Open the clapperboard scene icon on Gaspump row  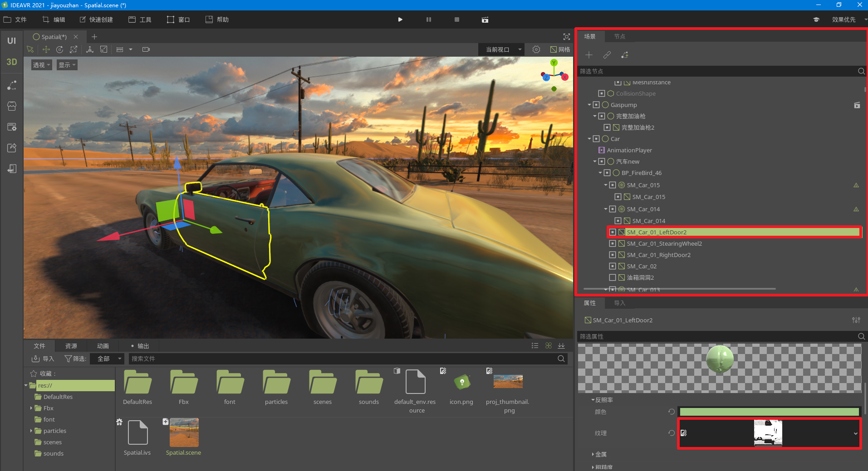click(857, 105)
